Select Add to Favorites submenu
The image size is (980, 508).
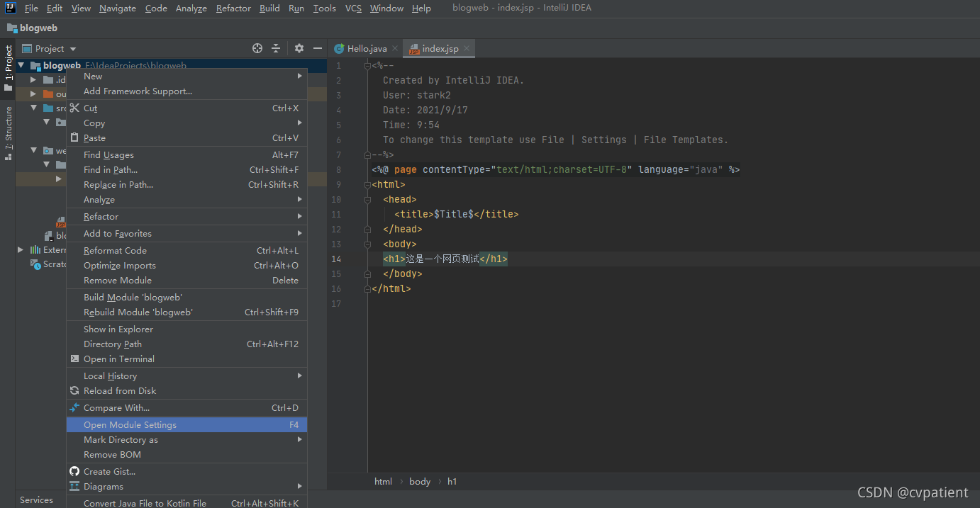pos(186,233)
